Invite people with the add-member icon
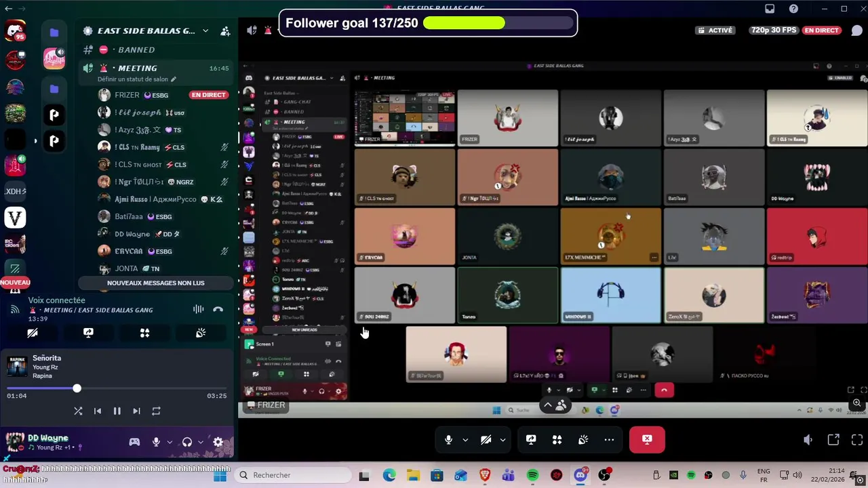 (225, 30)
